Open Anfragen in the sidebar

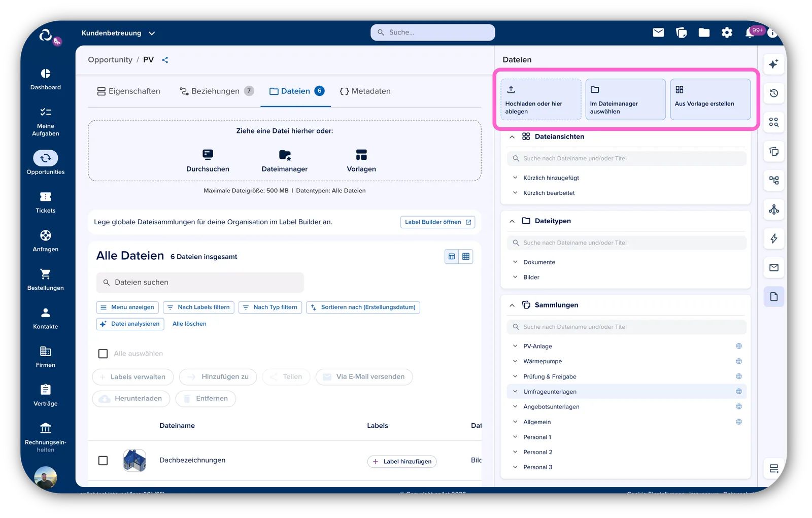pyautogui.click(x=46, y=241)
